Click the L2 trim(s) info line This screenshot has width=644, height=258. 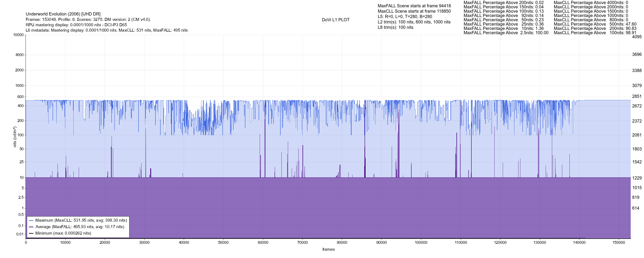pyautogui.click(x=414, y=22)
